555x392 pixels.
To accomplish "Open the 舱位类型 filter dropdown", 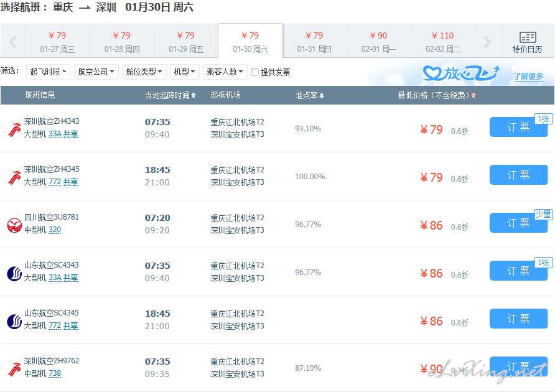I will tap(144, 72).
